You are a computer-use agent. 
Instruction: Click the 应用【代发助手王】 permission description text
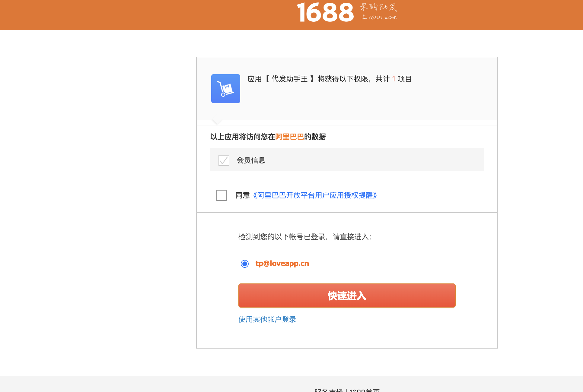click(x=330, y=79)
